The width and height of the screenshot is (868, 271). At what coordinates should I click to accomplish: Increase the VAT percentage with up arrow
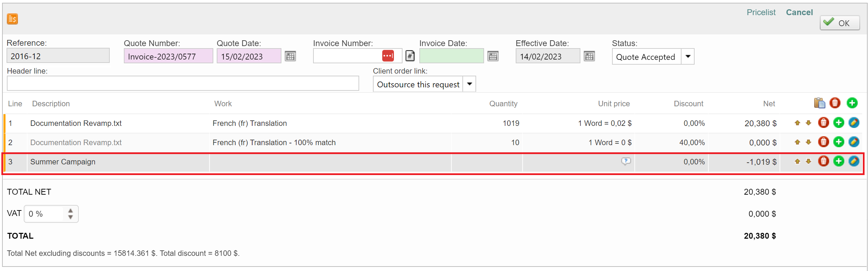click(x=71, y=210)
